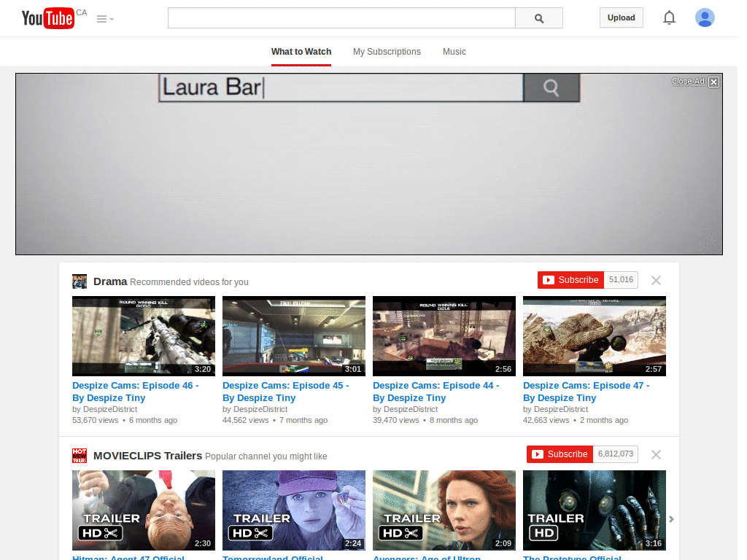Image resolution: width=747 pixels, height=560 pixels.
Task: Open MOVIECLIPS Trailers channel title
Action: (147, 456)
